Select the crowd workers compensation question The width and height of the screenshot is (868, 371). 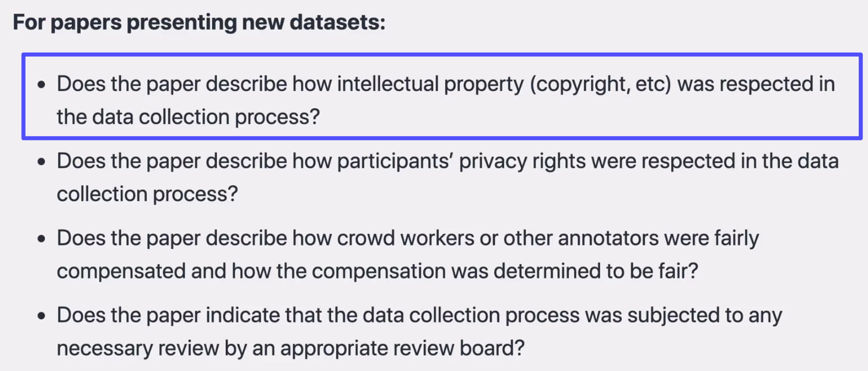[408, 255]
